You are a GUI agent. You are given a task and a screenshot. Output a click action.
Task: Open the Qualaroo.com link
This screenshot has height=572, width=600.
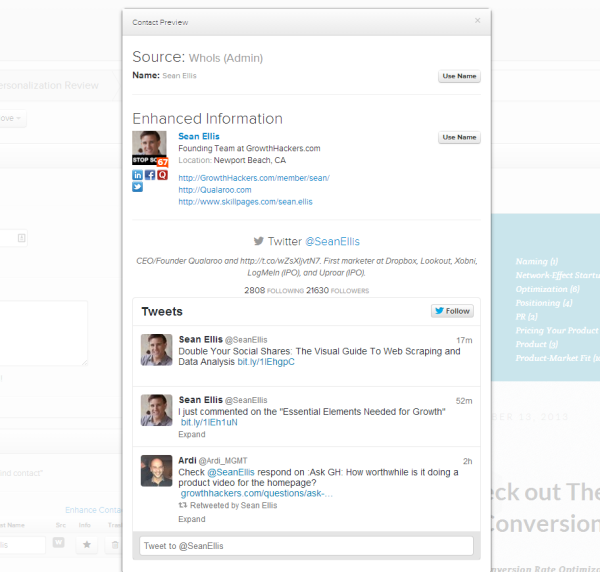214,190
